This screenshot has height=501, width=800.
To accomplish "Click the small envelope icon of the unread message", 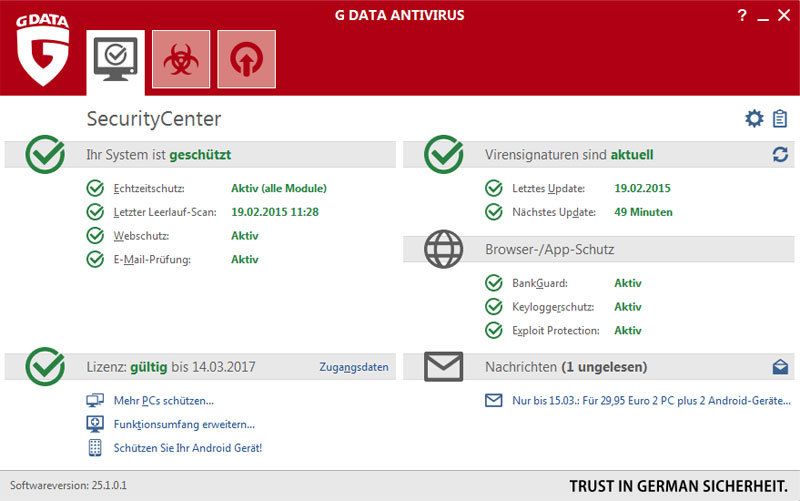I will (493, 400).
